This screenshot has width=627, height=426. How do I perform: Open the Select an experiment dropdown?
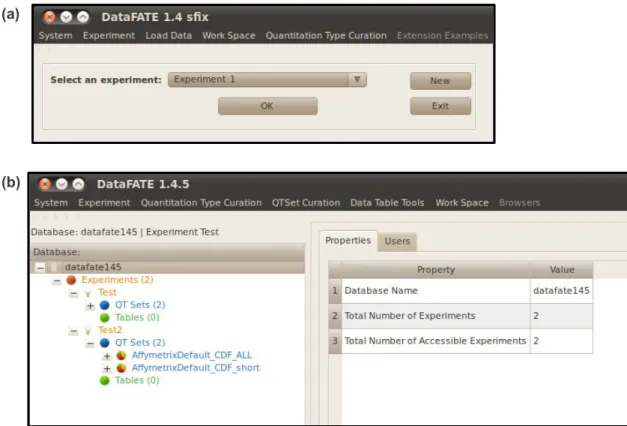click(x=267, y=79)
